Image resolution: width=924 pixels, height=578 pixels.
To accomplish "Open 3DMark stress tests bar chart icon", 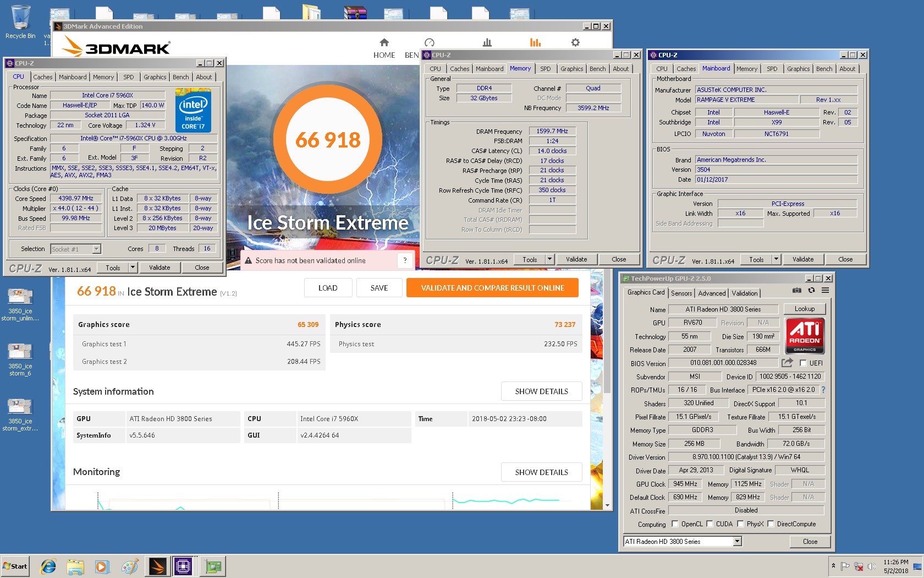I will tap(487, 42).
